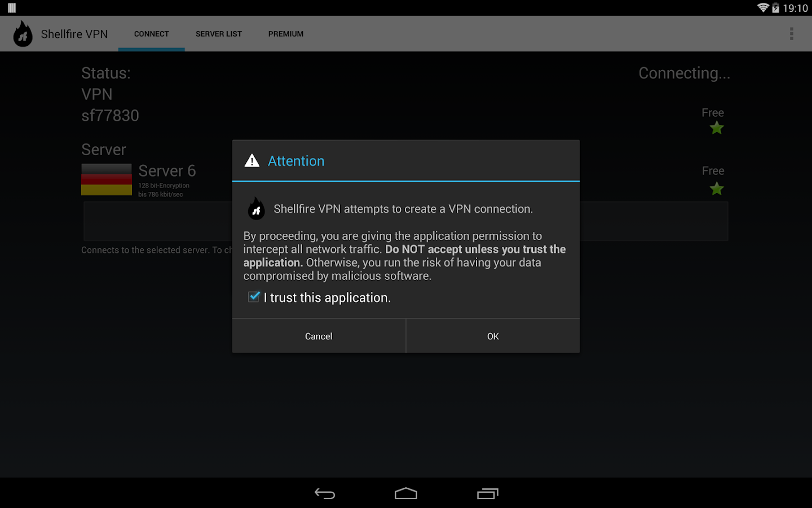Confirm the VPN connection with OK
The width and height of the screenshot is (812, 508).
(493, 336)
